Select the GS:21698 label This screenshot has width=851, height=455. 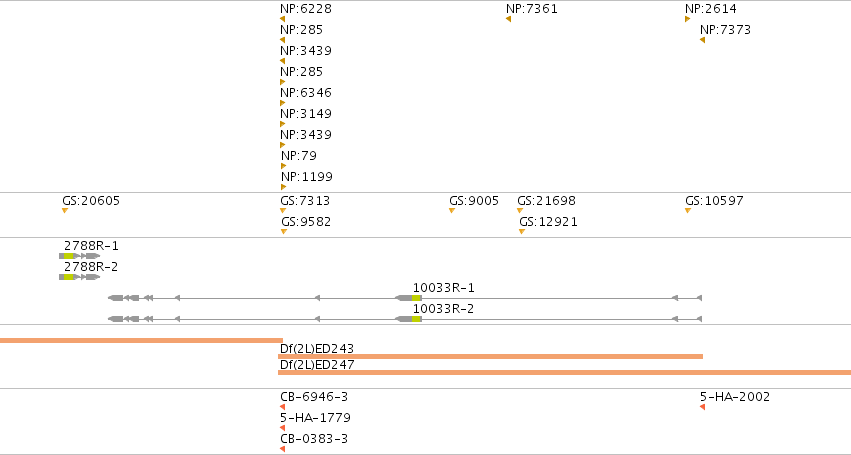(x=547, y=201)
